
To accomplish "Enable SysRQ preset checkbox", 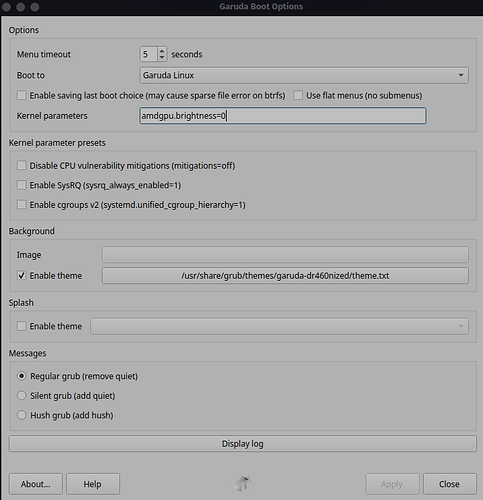I will (x=22, y=185).
